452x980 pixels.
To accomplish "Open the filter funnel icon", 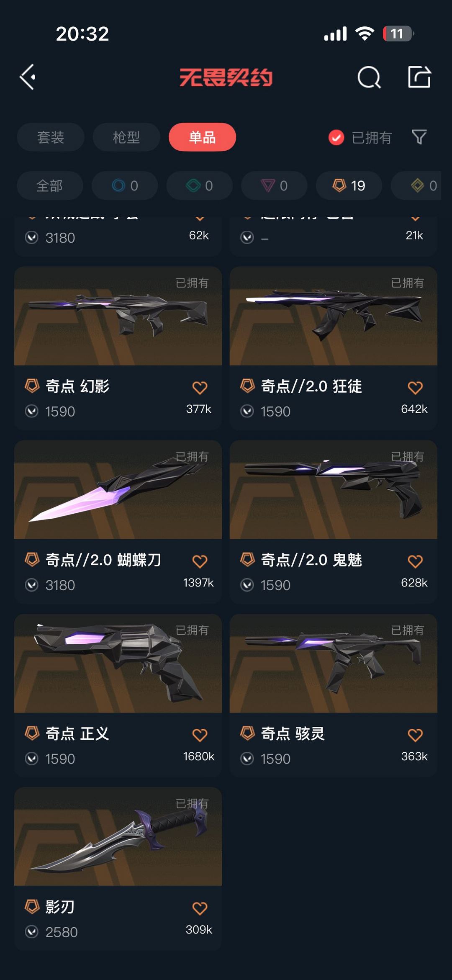I will point(419,137).
